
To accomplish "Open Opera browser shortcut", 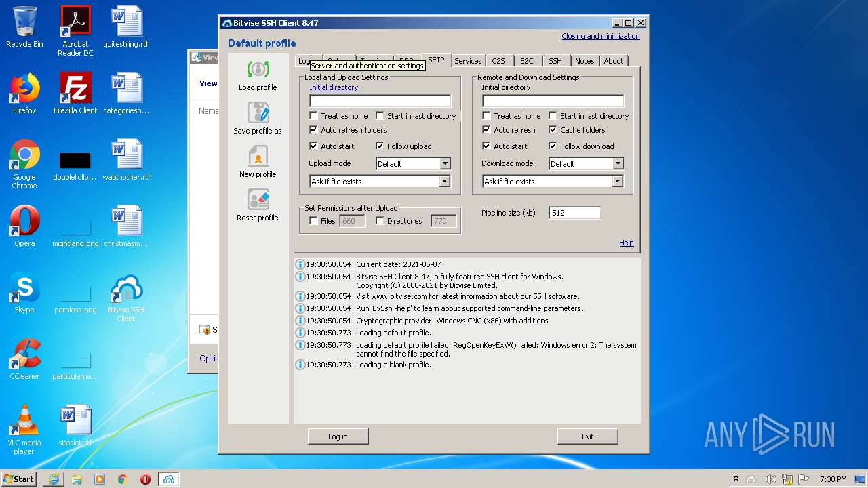I will pos(24,226).
